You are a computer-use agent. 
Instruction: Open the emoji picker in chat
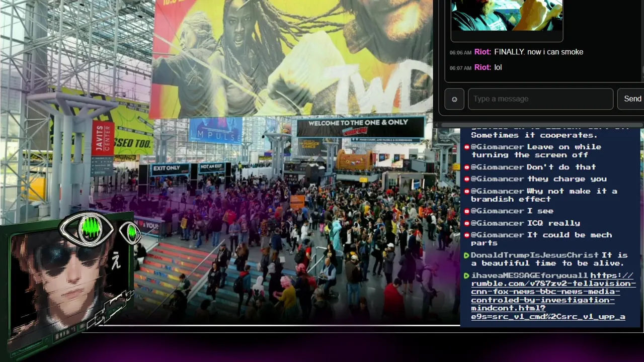tap(454, 99)
